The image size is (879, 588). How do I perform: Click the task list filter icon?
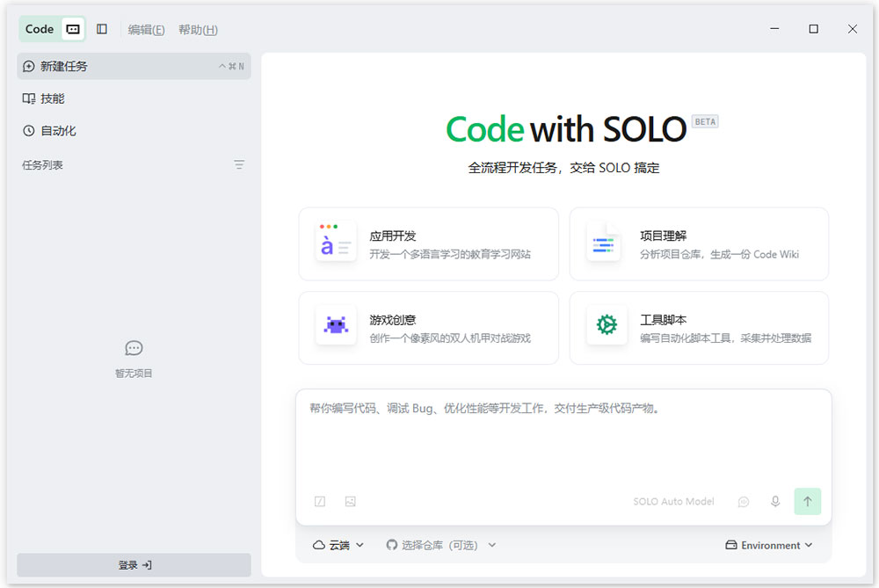tap(239, 164)
